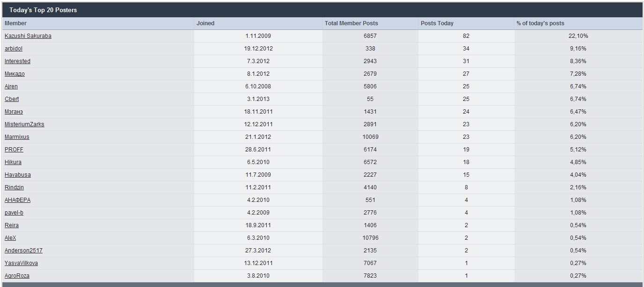Open Anderson2517 user profile
Image resolution: width=644 pixels, height=287 pixels.
tap(23, 251)
